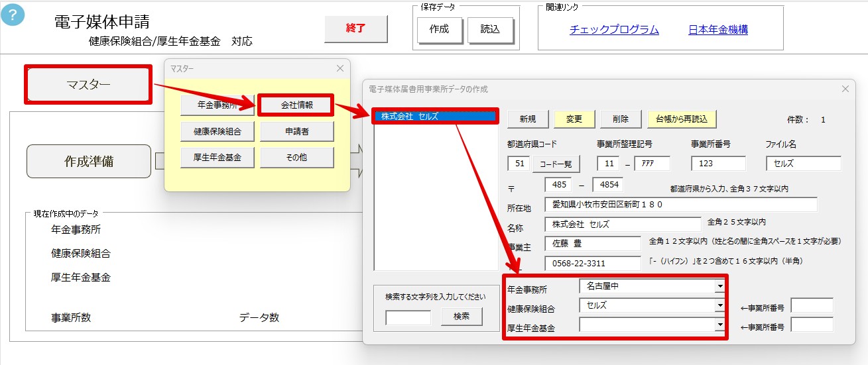Viewport: 868px width, 365px height.
Task: Click the 新規 button
Action: pyautogui.click(x=528, y=119)
